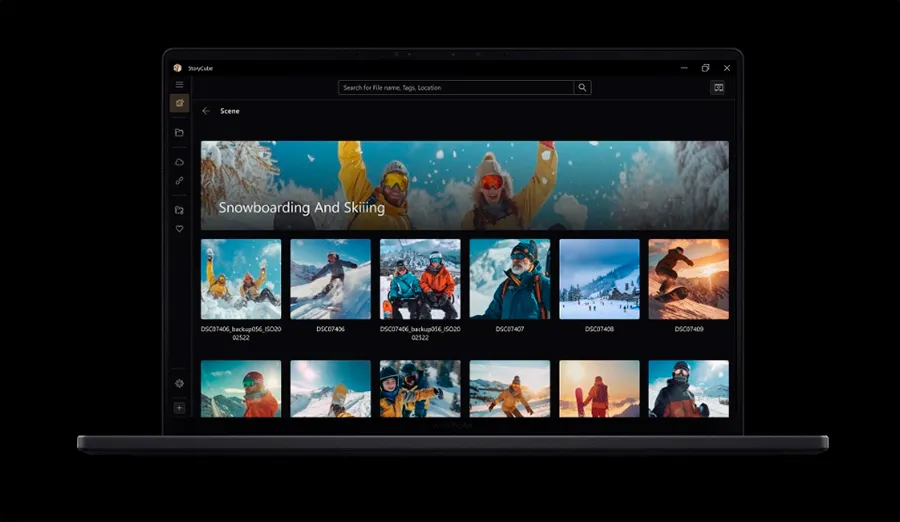Open the folder view in the sidebar
Screen dimensions: 900x522
179,132
